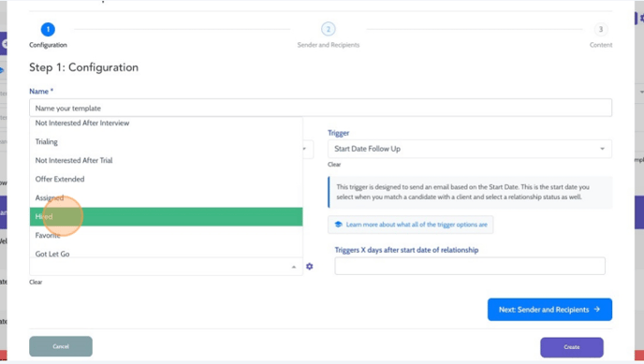
Task: Choose Got Let Go status
Action: pos(166,254)
